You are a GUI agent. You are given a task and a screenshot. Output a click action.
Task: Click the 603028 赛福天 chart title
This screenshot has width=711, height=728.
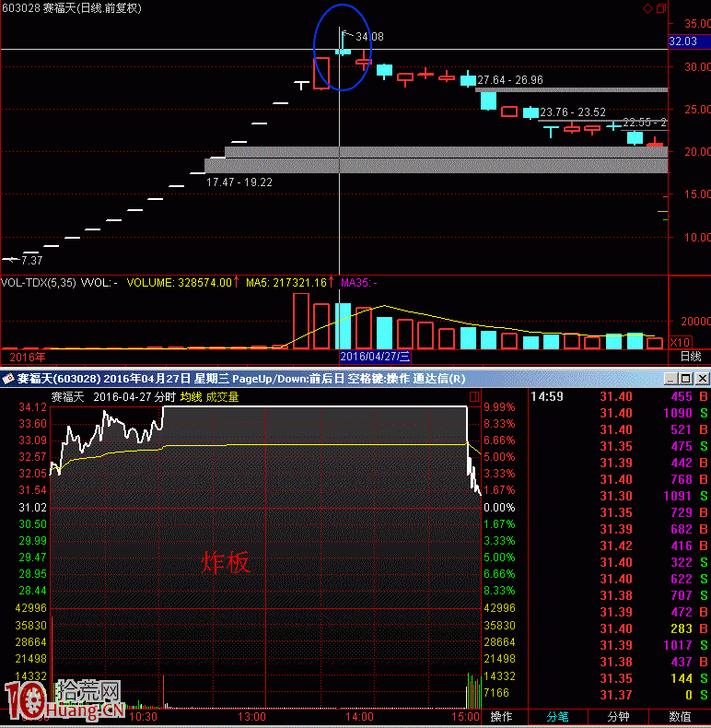tap(72, 8)
